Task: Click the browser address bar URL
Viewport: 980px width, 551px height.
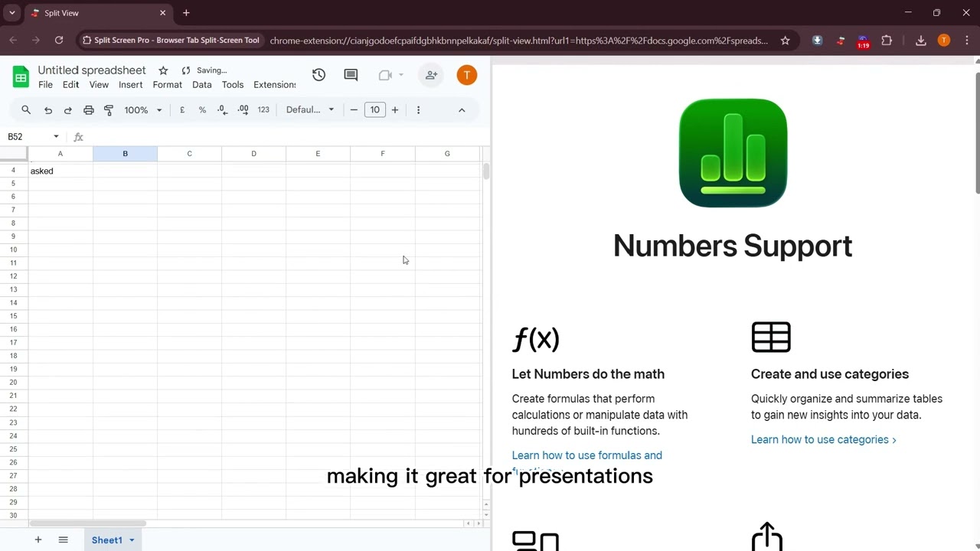Action: coord(518,41)
